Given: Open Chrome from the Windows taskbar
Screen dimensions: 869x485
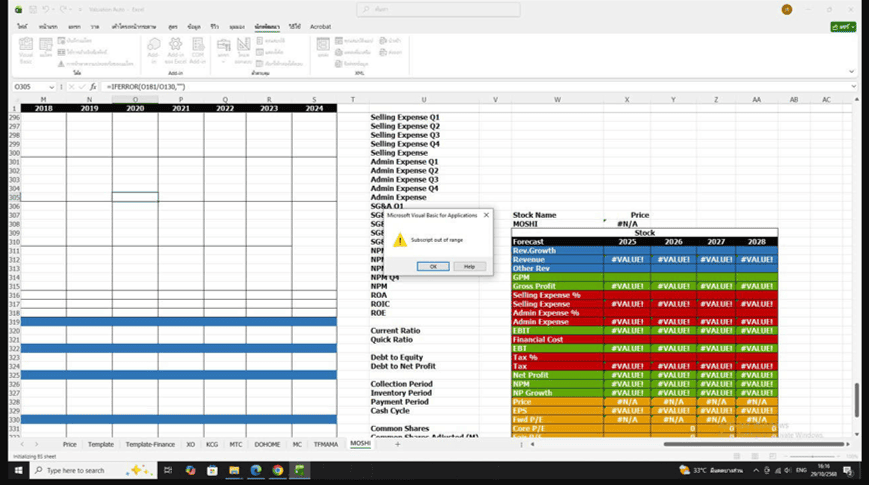Looking at the screenshot, I should (x=278, y=470).
